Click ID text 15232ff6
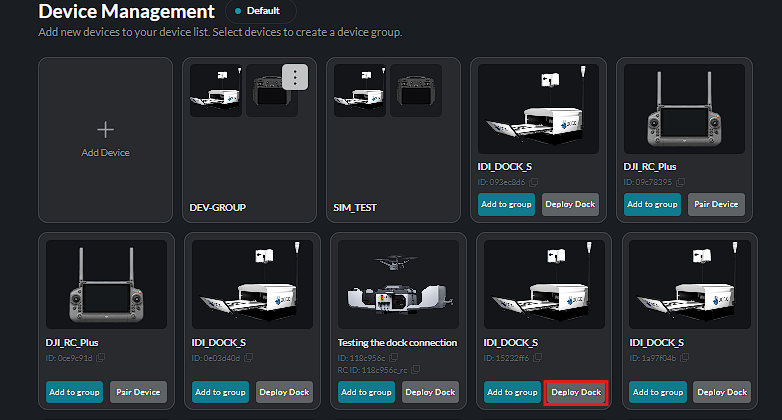Image resolution: width=782 pixels, height=420 pixels. coord(506,358)
